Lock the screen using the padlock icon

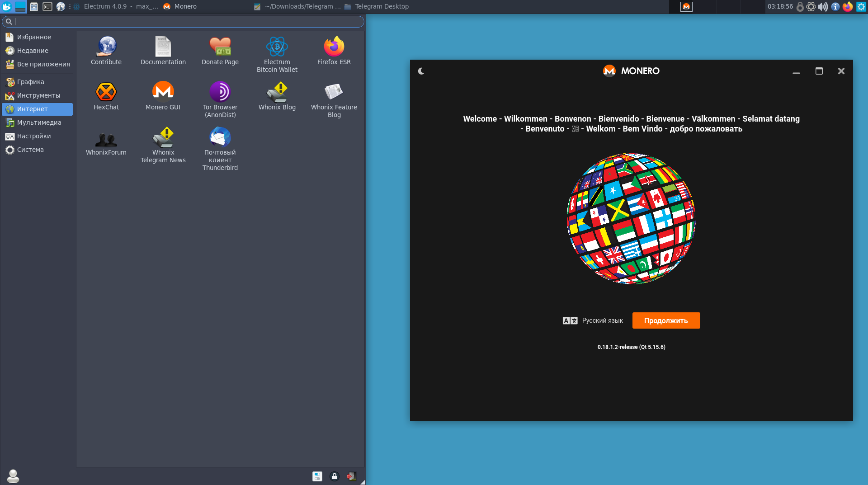pos(335,476)
